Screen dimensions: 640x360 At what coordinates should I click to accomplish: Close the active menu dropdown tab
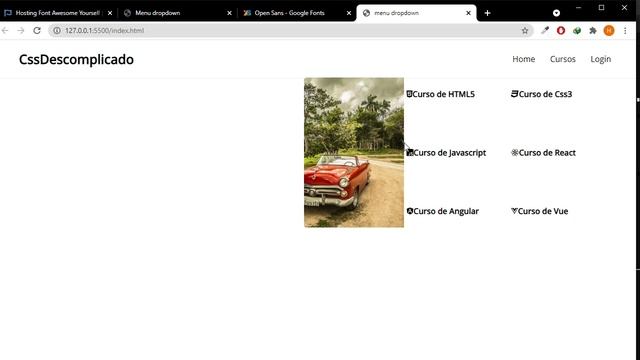[469, 13]
